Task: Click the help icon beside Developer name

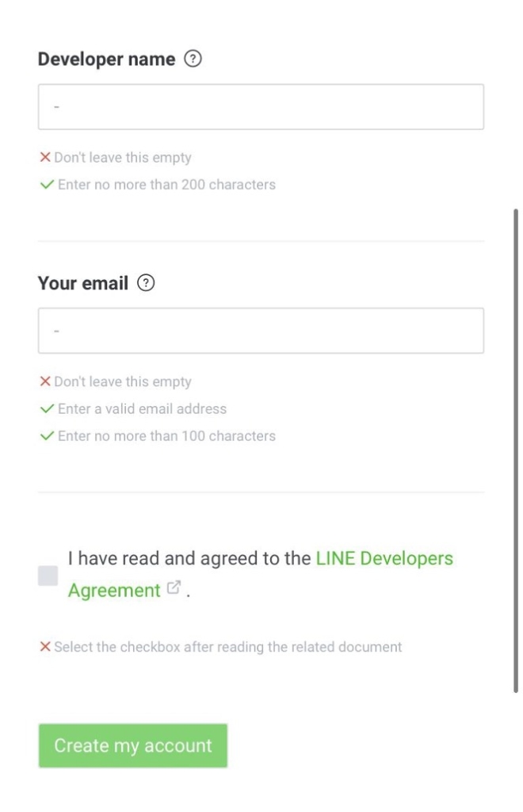Action: pyautogui.click(x=192, y=59)
